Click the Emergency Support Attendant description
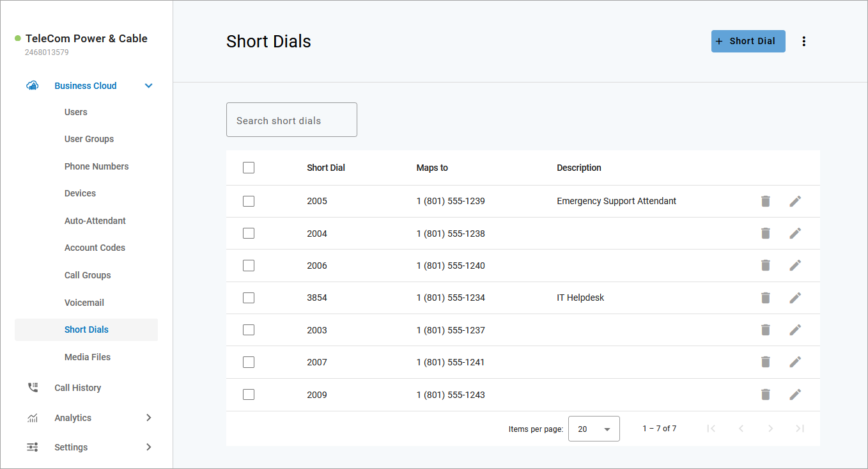This screenshot has height=469, width=868. click(x=616, y=201)
